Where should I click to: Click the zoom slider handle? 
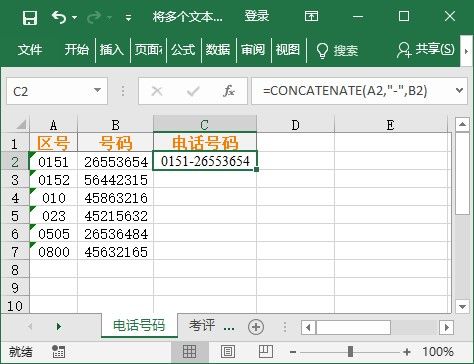(350, 351)
